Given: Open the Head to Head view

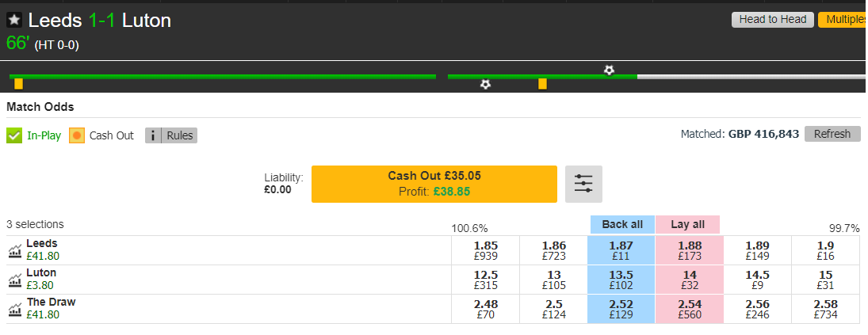Looking at the screenshot, I should (x=773, y=20).
